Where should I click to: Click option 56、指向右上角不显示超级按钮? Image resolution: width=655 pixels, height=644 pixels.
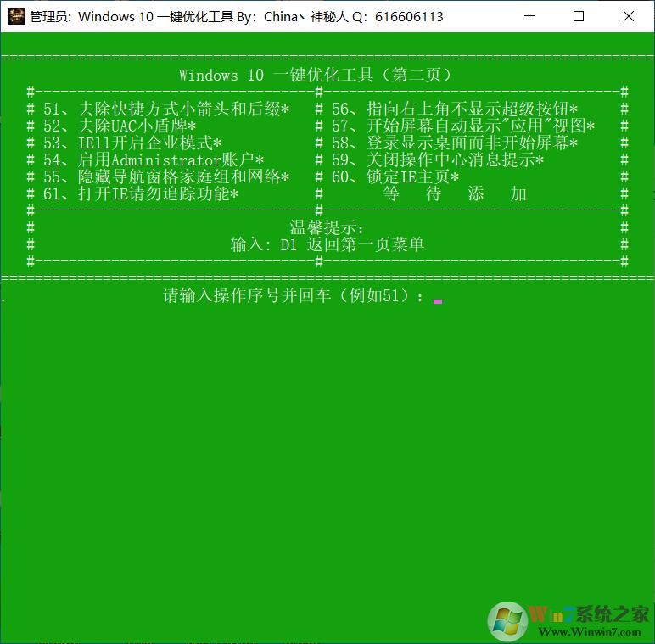point(455,109)
